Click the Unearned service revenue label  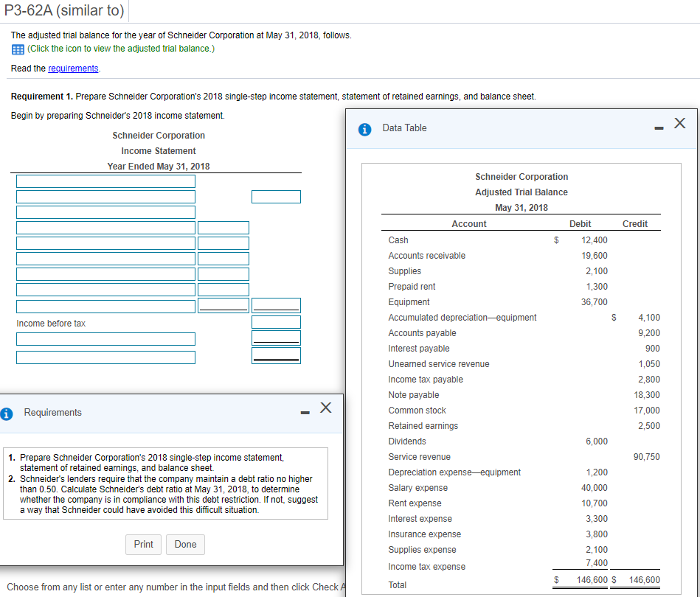coord(438,364)
